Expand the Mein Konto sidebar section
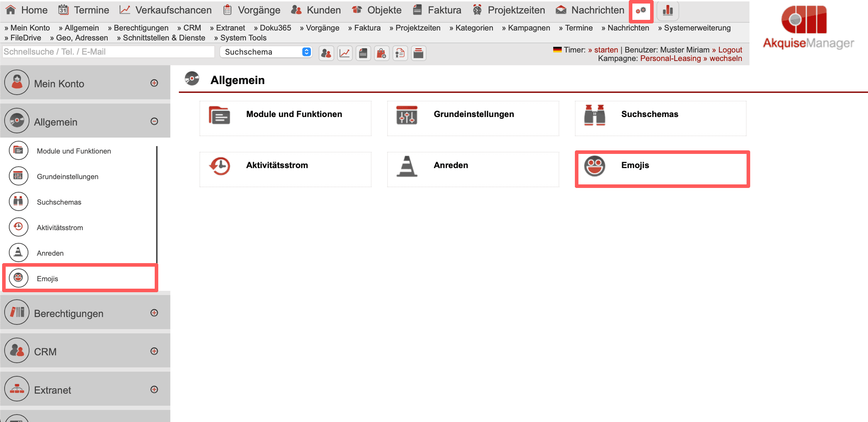 click(x=154, y=83)
